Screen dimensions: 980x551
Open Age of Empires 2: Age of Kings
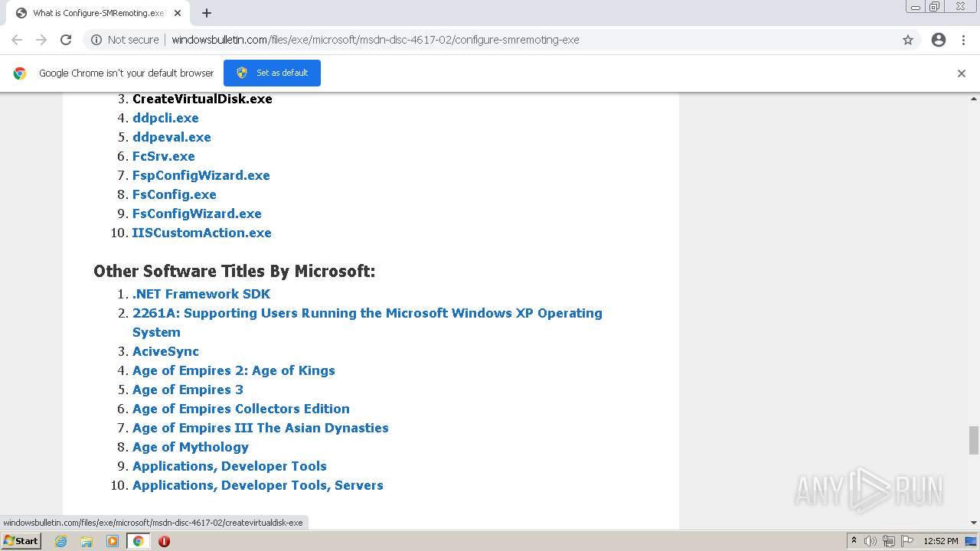[234, 370]
